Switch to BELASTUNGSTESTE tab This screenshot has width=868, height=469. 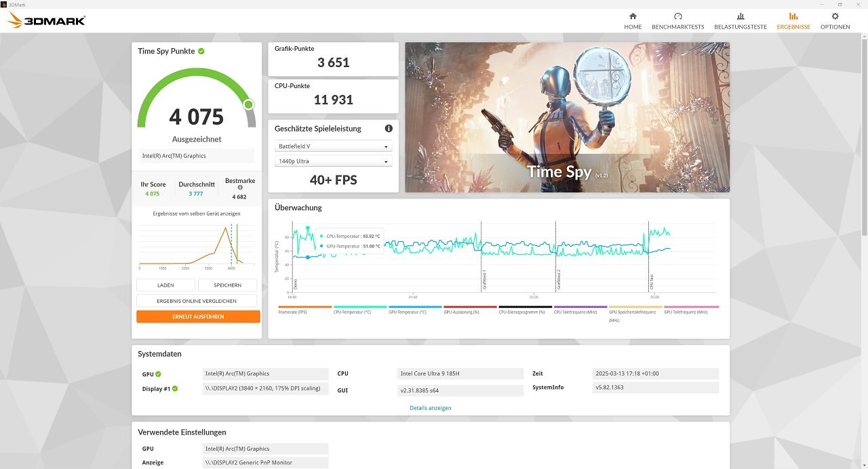click(x=741, y=20)
